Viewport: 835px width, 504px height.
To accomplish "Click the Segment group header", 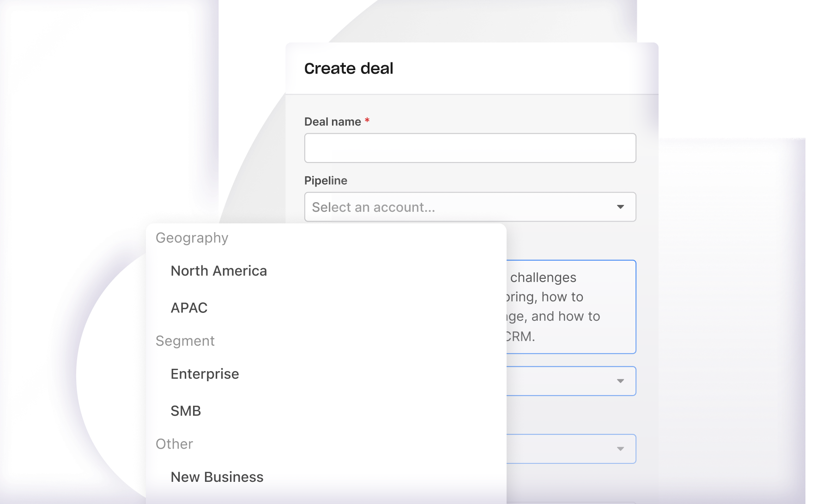I will (185, 341).
